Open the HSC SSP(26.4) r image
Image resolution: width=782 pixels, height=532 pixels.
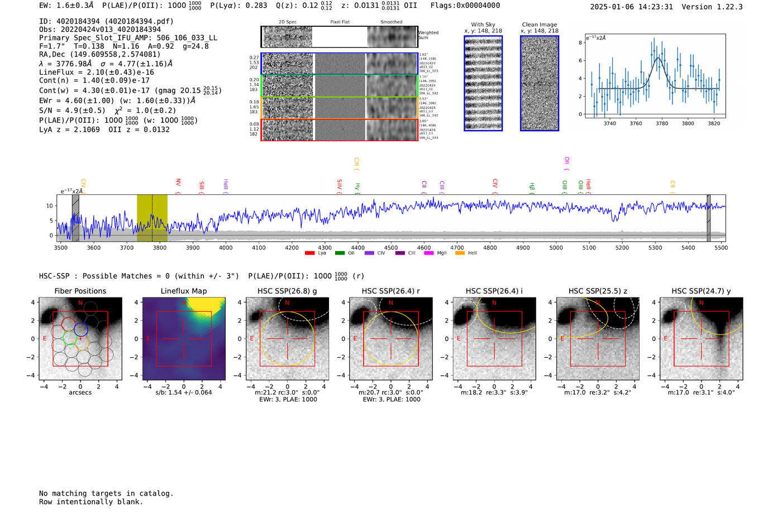pyautogui.click(x=391, y=339)
